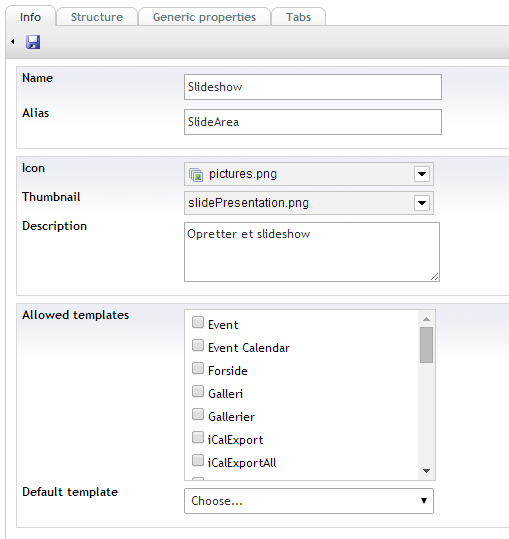
Task: Open the Generic properties tab
Action: click(204, 17)
